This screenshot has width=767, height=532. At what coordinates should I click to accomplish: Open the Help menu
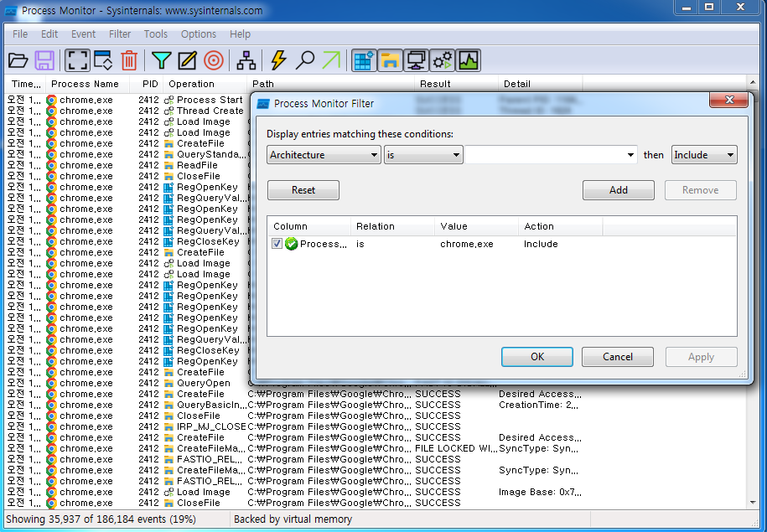pos(241,34)
